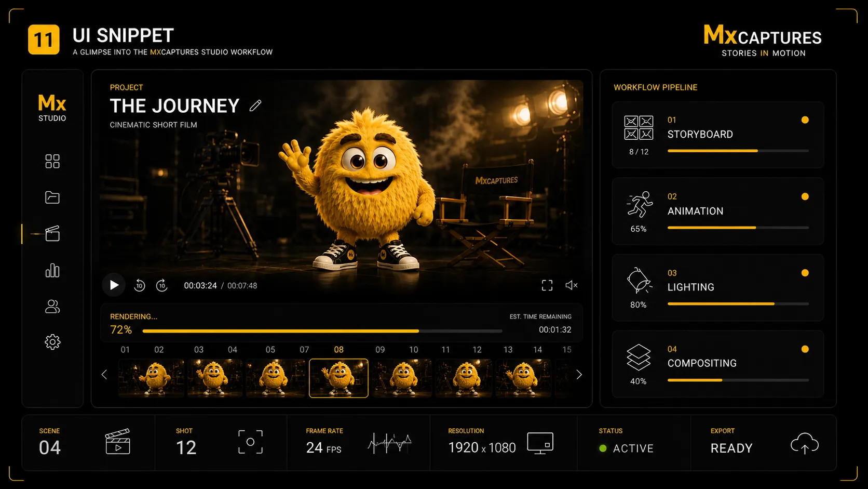
Task: Open the settings gear in sidebar
Action: [52, 342]
